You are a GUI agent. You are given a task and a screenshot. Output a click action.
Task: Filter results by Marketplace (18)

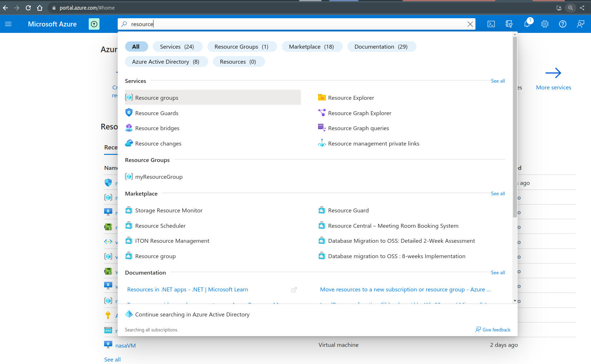[x=311, y=47]
